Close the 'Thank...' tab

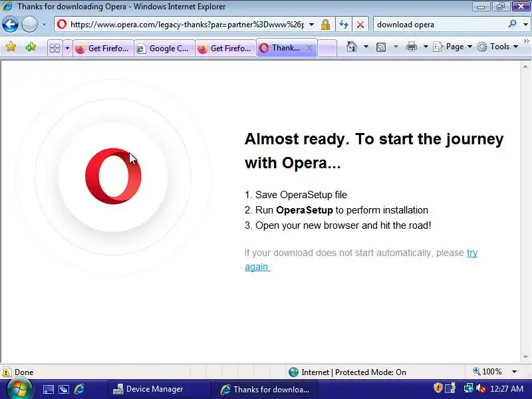click(309, 48)
